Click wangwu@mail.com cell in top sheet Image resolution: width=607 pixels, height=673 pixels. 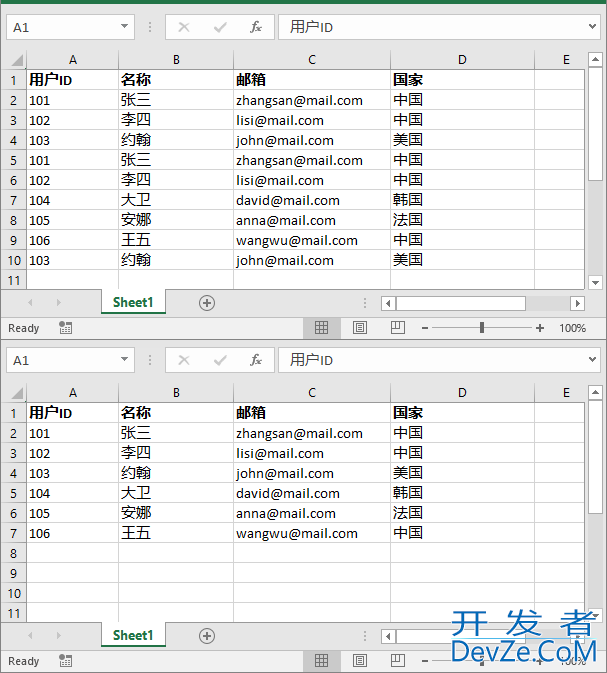coord(312,240)
